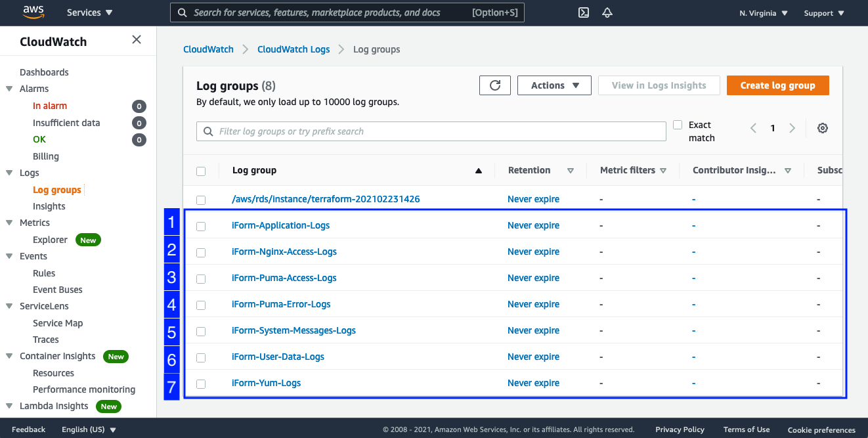This screenshot has width=868, height=438.
Task: Click the AWS logo home icon
Action: (33, 12)
